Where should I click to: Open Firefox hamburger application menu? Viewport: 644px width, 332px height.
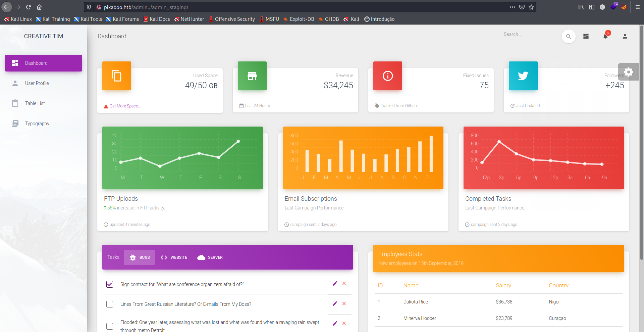(x=637, y=7)
